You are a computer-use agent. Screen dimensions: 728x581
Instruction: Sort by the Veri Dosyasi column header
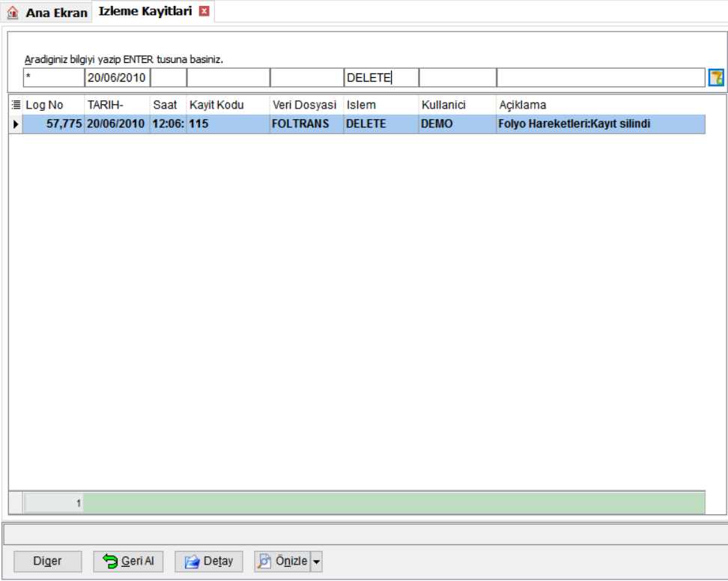[x=306, y=105]
